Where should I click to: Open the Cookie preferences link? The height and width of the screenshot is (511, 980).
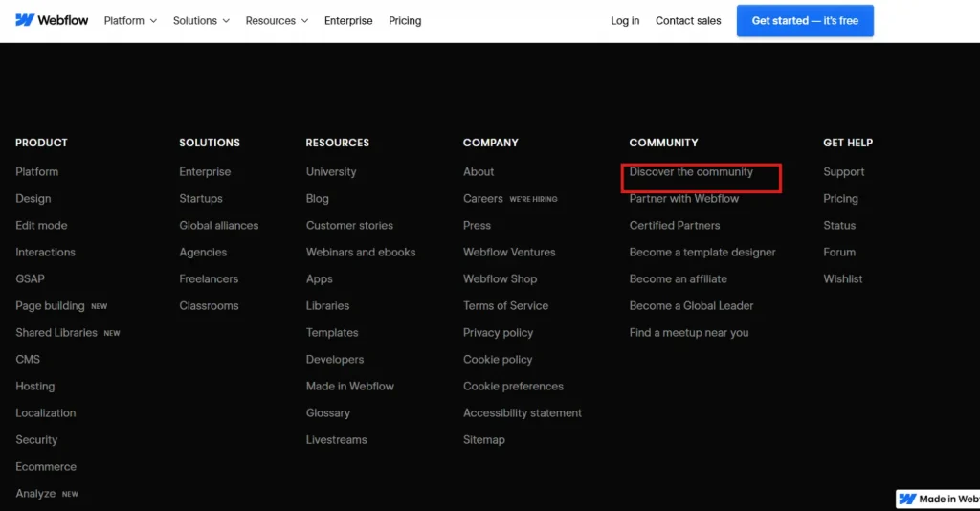(x=513, y=387)
